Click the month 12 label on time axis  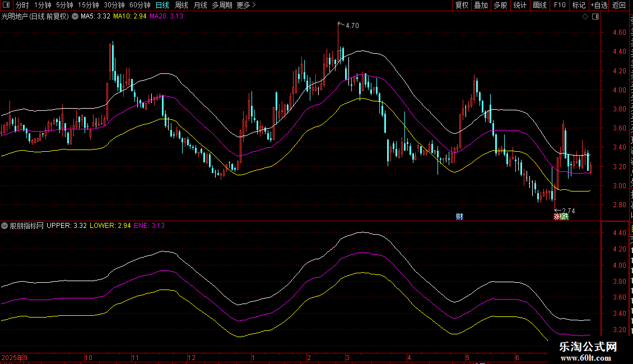point(192,357)
